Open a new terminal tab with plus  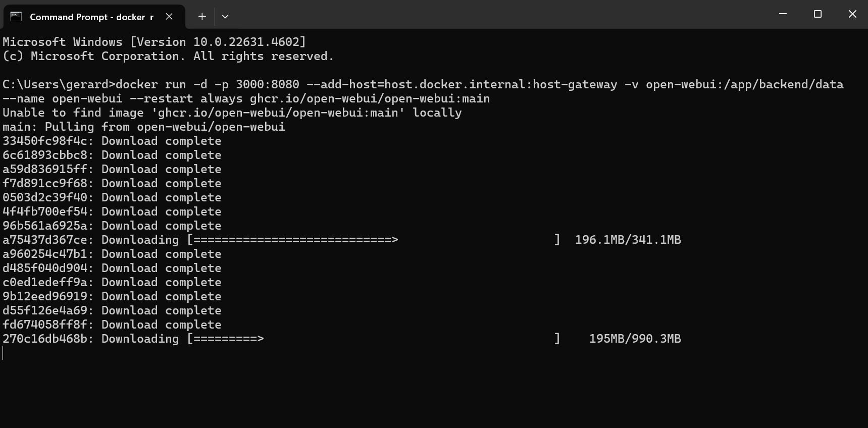pyautogui.click(x=202, y=17)
